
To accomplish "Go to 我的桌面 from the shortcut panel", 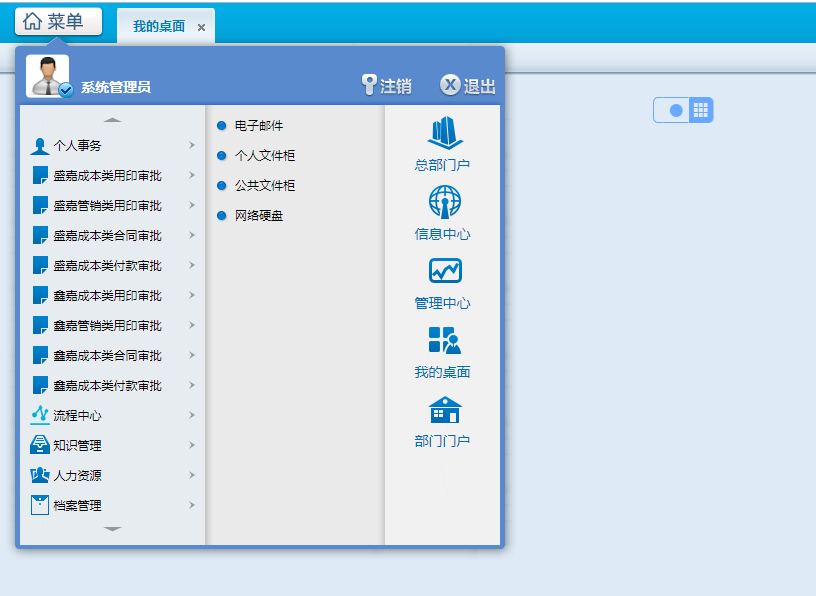I will [x=443, y=341].
